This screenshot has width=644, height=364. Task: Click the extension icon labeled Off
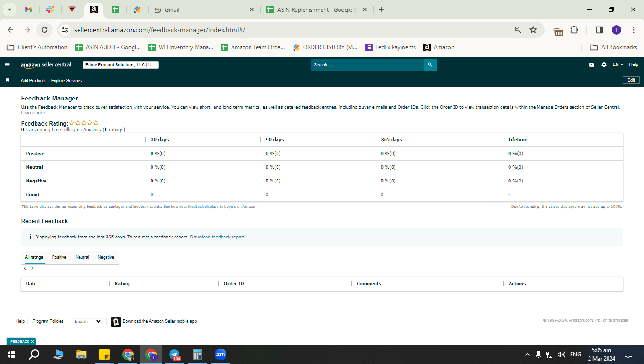(558, 31)
